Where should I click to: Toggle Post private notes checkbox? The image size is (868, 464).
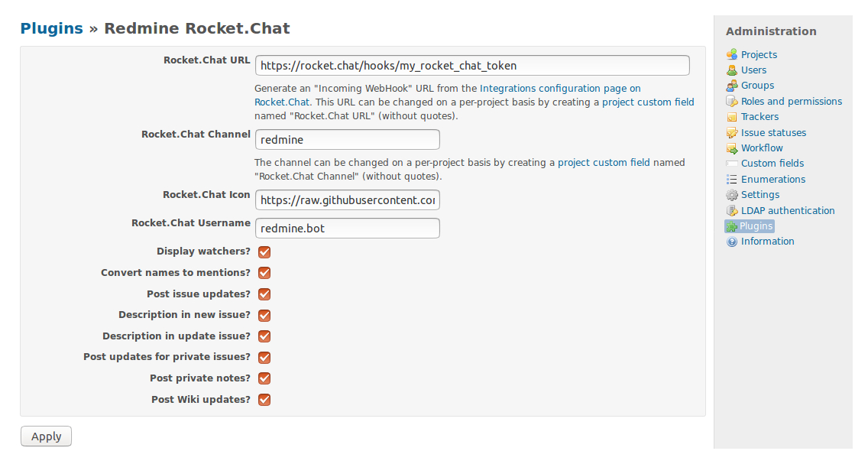click(264, 378)
